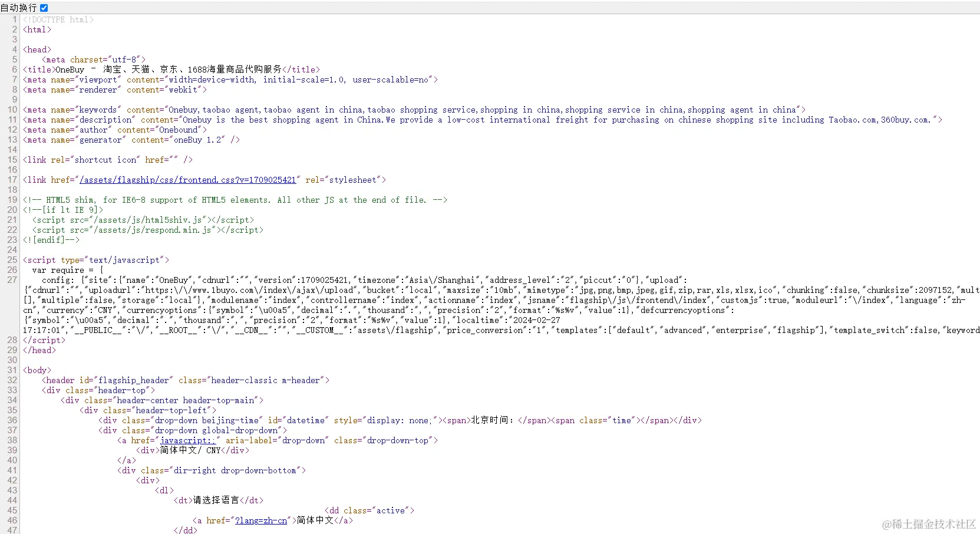
Task: Click line number 36 in the gutter
Action: (12, 420)
